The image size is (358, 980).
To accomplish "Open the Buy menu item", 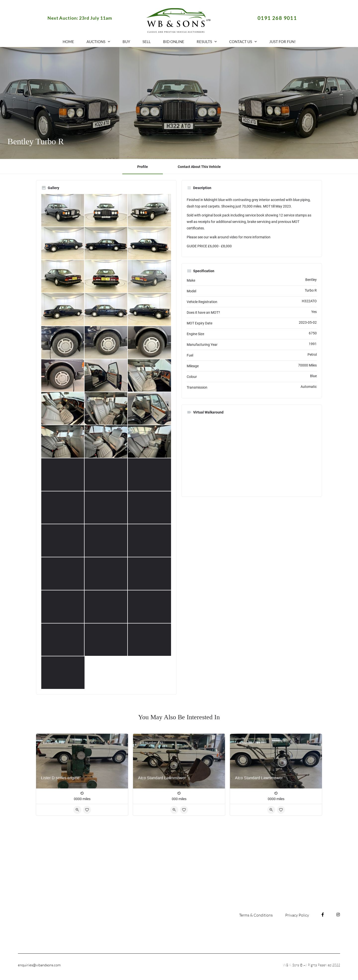I will click(126, 42).
